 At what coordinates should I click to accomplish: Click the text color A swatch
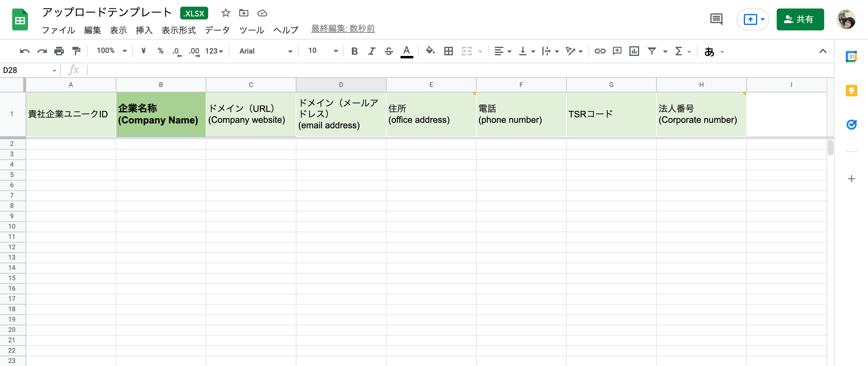click(x=406, y=51)
